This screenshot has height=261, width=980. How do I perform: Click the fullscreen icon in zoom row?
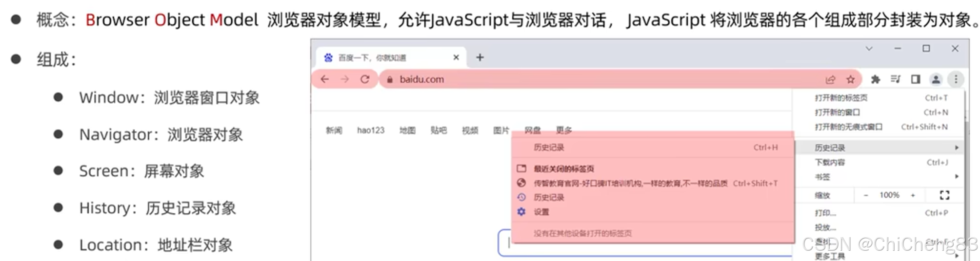pyautogui.click(x=944, y=195)
